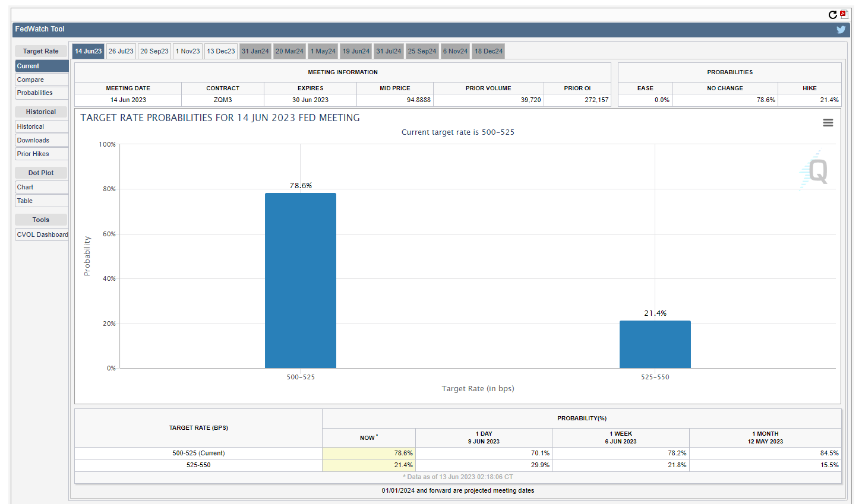
Task: Open the Compare view
Action: point(42,79)
